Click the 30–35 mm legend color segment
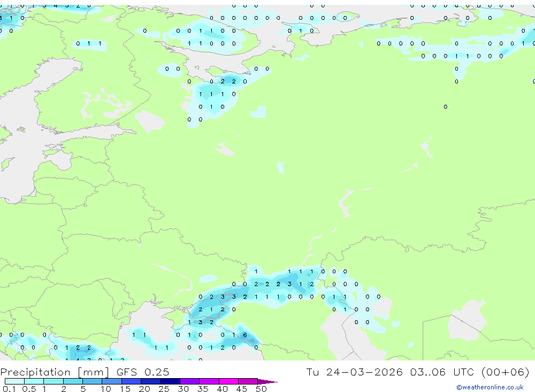 point(190,381)
